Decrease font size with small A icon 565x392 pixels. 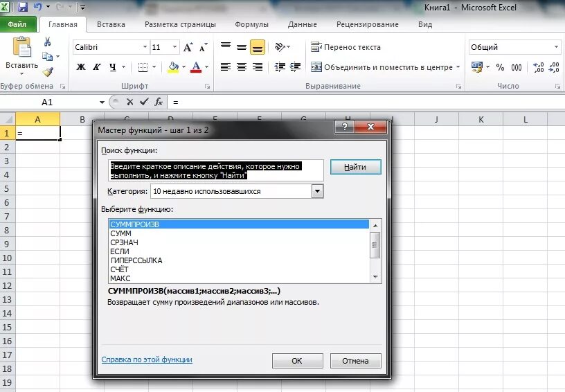tap(204, 47)
